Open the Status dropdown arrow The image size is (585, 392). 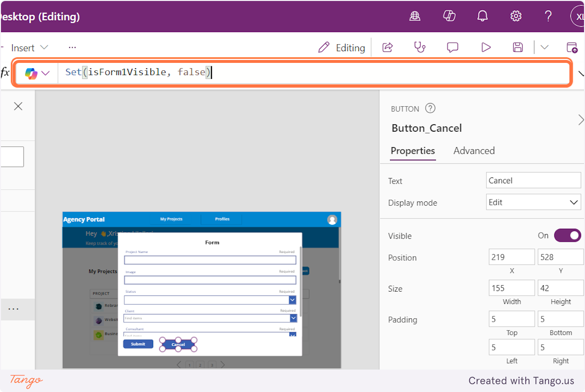click(x=292, y=300)
